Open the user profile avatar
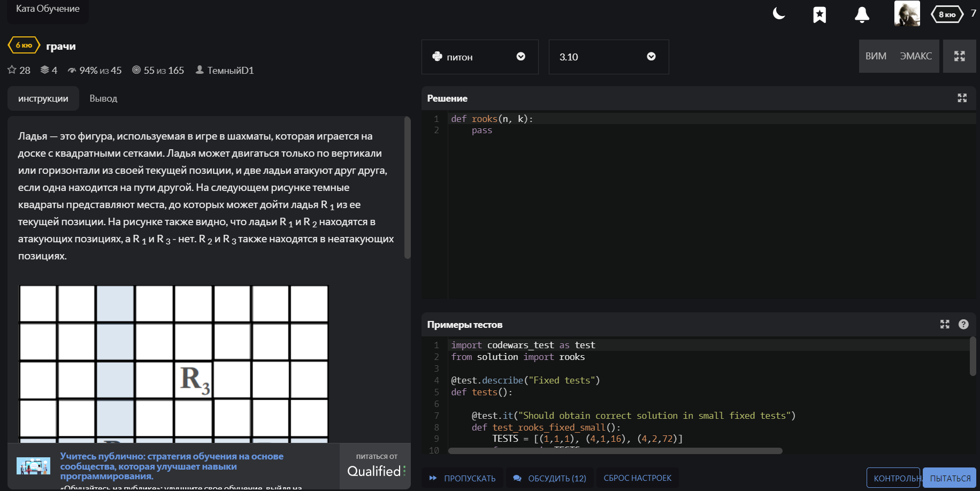The height and width of the screenshot is (491, 980). pos(907,14)
